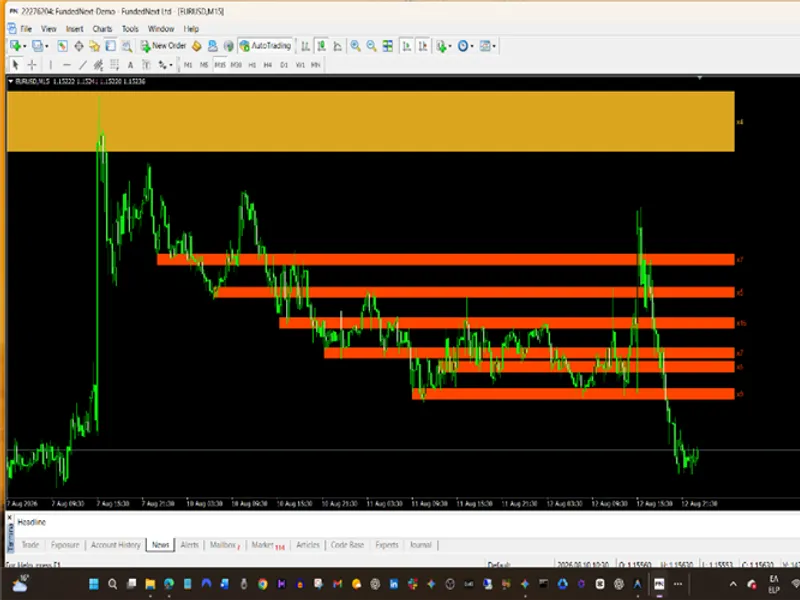Switch chart to Candlesticks mode
The image size is (800, 600).
coord(321,46)
